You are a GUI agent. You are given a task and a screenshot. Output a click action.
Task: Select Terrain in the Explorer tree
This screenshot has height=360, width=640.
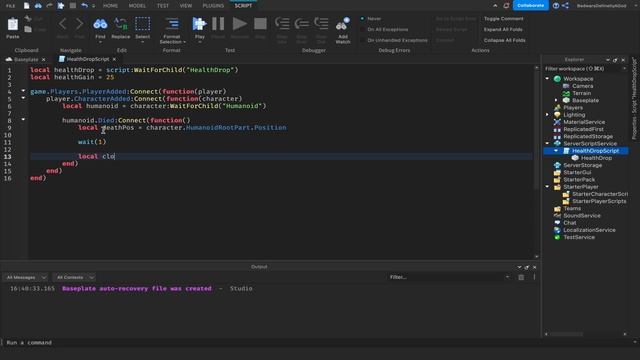pos(582,93)
